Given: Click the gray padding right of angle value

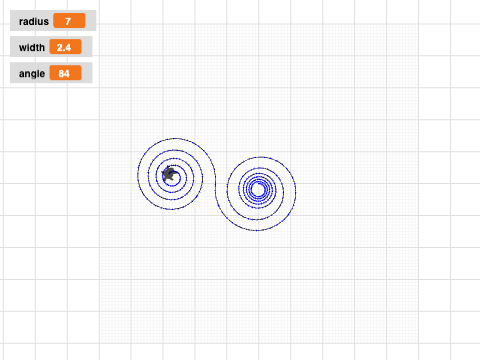Looking at the screenshot, I should click(x=87, y=73).
